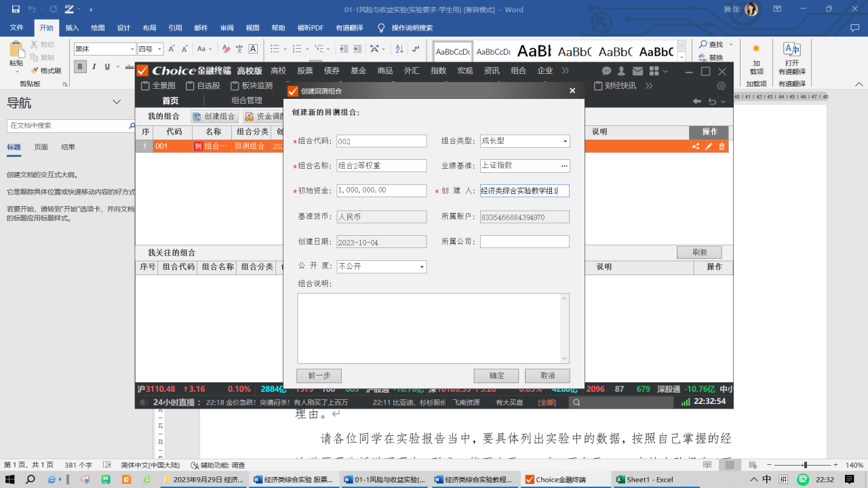
Task: Toggle Bold formatting in Word
Action: pos(80,66)
